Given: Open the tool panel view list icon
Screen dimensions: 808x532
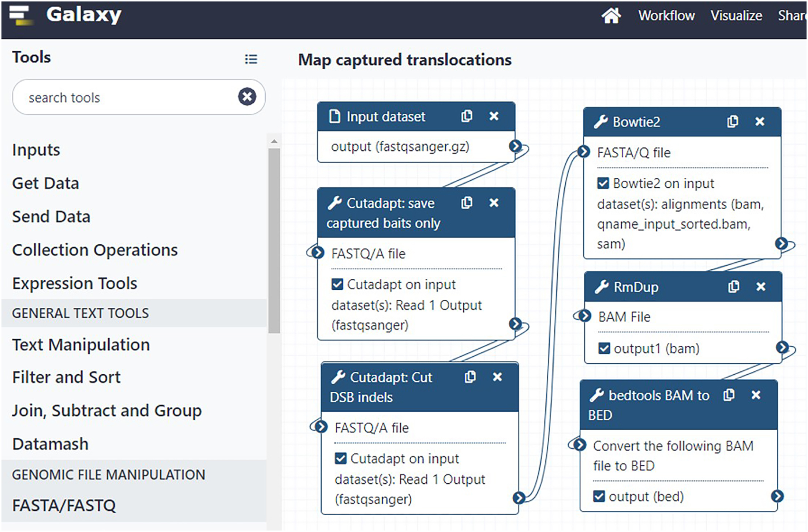Looking at the screenshot, I should point(251,59).
